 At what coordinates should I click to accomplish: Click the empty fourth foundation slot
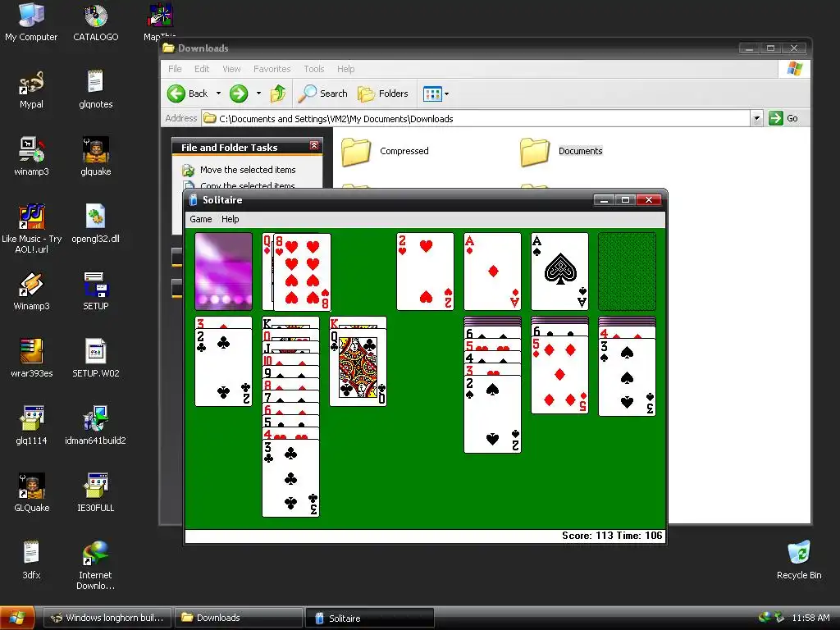pyautogui.click(x=627, y=271)
